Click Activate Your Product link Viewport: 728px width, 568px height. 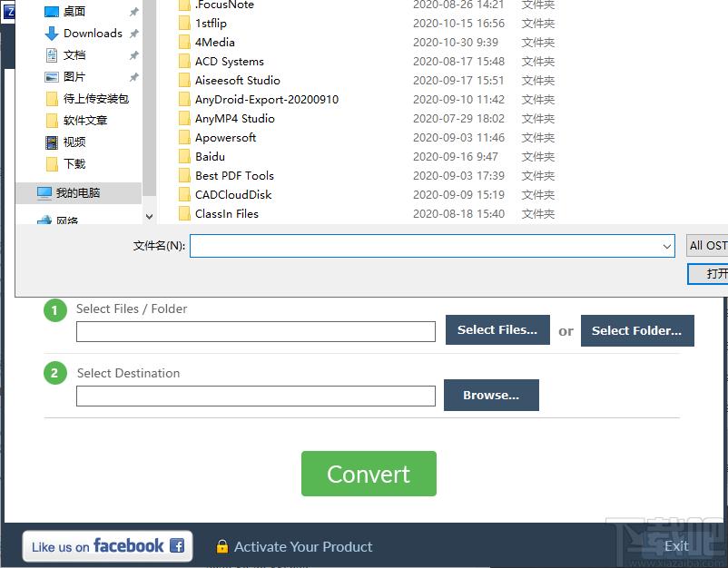303,546
